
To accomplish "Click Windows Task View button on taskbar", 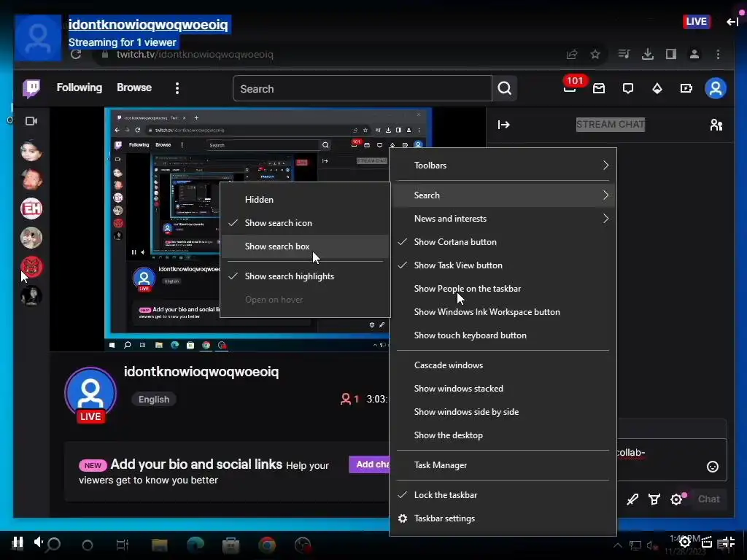I will click(x=123, y=545).
